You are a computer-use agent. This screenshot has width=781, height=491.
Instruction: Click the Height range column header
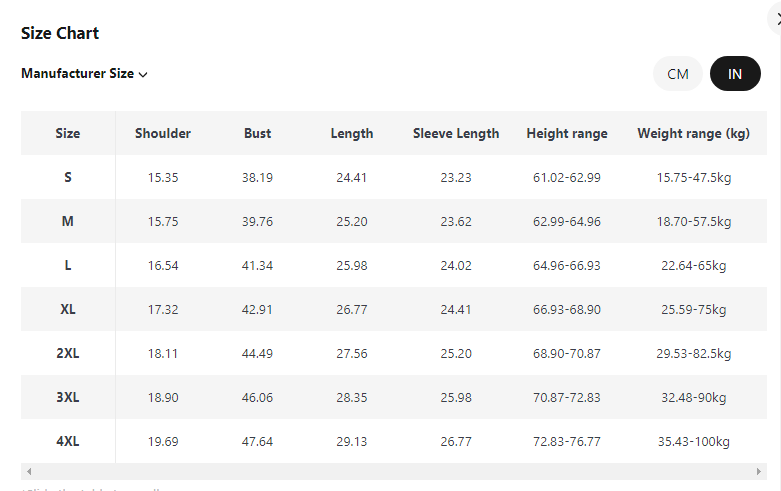(x=567, y=133)
